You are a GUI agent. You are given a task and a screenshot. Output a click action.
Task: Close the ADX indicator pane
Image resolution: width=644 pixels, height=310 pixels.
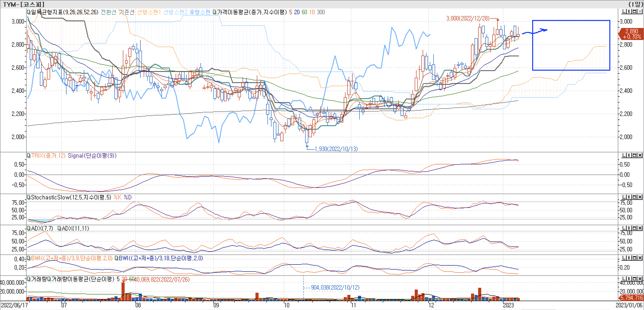(640, 228)
